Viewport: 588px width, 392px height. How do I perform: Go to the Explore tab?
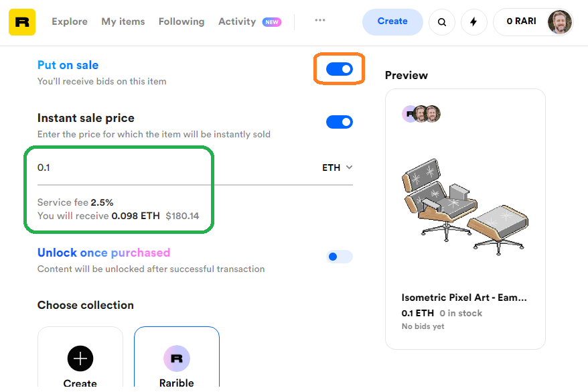click(70, 21)
